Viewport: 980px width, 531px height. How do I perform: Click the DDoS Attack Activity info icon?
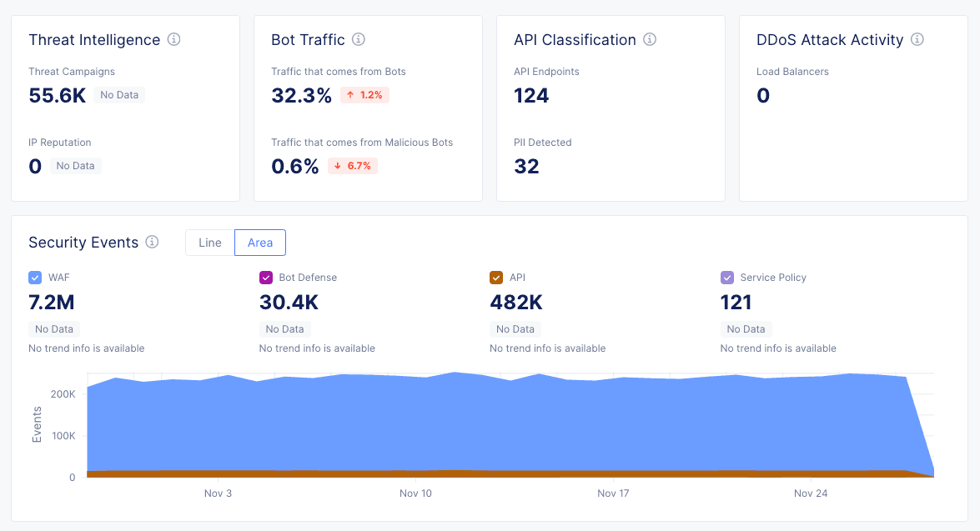[x=917, y=39]
